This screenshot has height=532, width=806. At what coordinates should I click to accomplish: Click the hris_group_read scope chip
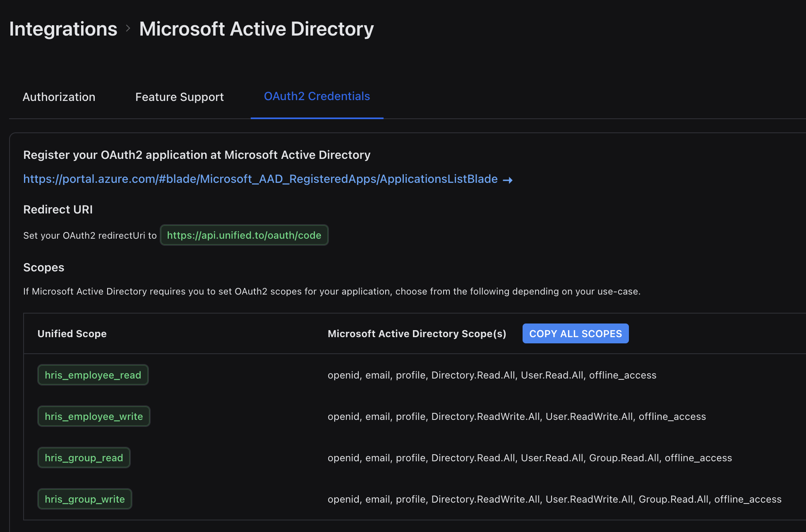[x=84, y=458]
